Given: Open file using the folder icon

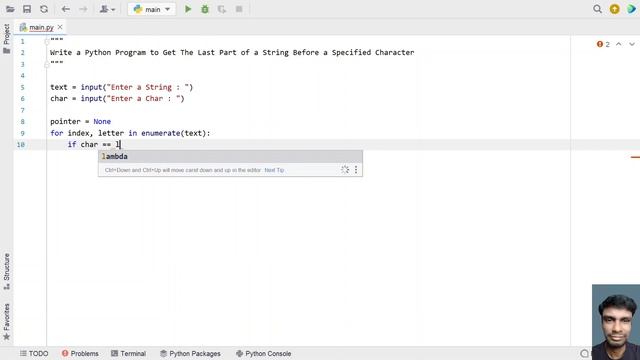Looking at the screenshot, I should 10,9.
